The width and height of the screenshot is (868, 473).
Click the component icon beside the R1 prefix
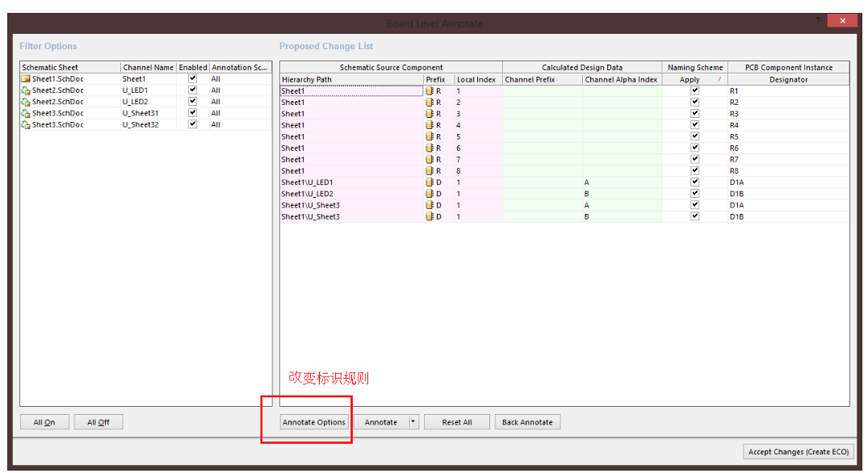pos(429,90)
